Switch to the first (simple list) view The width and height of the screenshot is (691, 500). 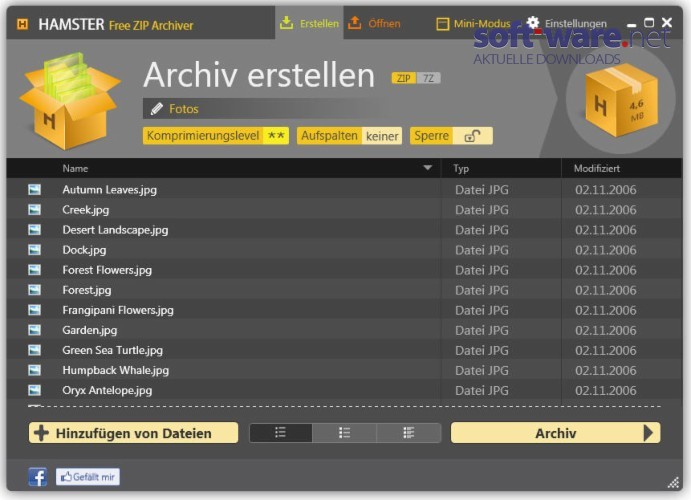[281, 433]
